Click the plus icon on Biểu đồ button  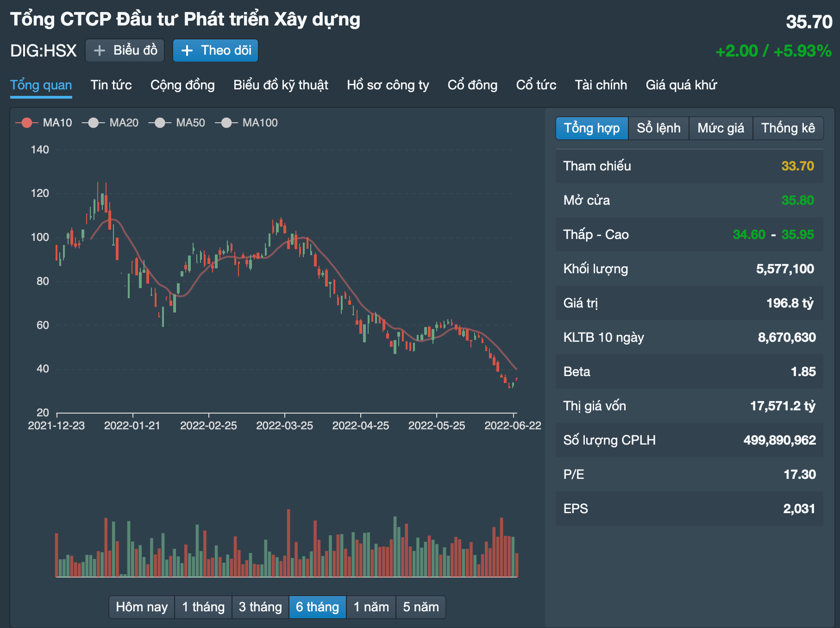pos(100,50)
